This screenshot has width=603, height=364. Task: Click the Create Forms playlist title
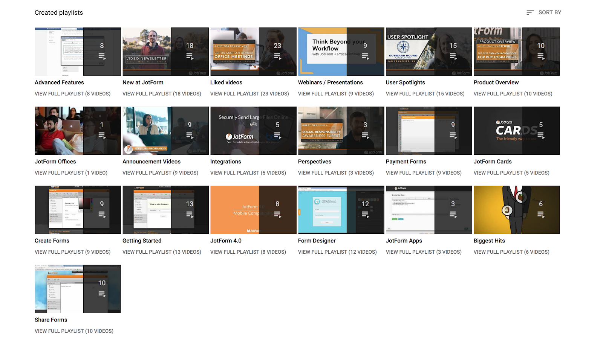point(52,241)
